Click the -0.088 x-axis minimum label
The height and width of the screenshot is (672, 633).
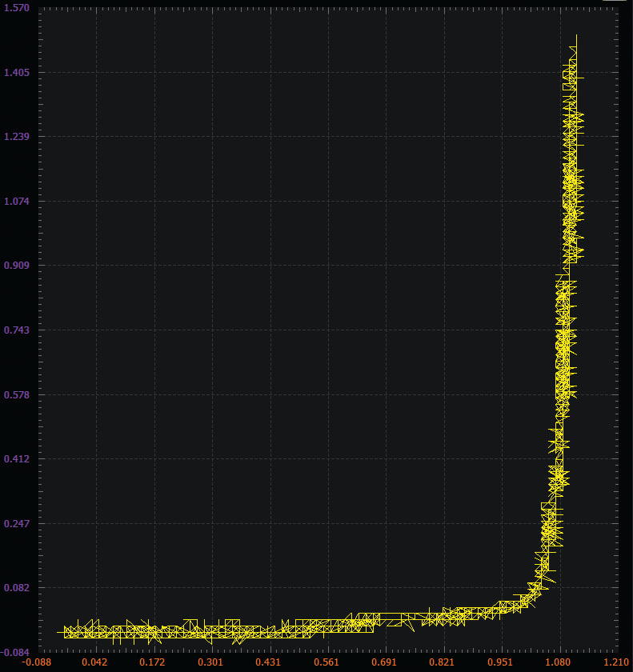coord(37,662)
